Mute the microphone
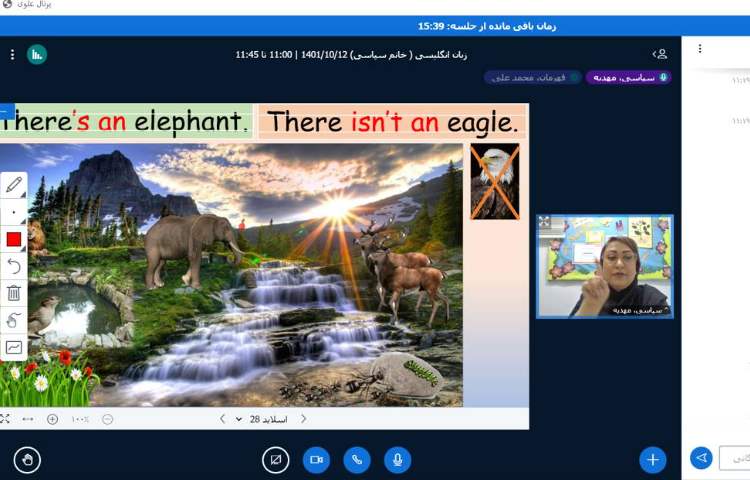The height and width of the screenshot is (480, 750). (398, 459)
